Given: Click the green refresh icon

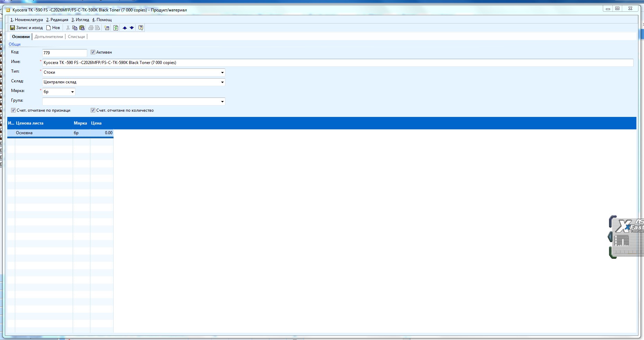Looking at the screenshot, I should 116,28.
